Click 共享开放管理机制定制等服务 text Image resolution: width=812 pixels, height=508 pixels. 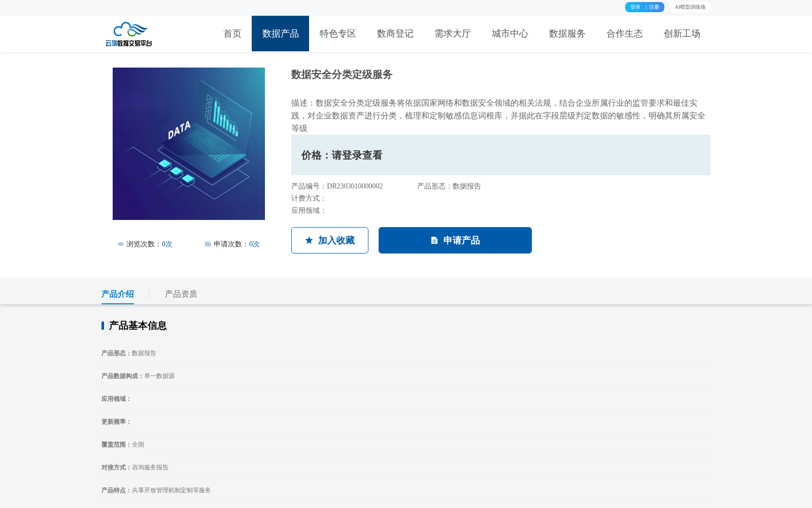point(172,491)
